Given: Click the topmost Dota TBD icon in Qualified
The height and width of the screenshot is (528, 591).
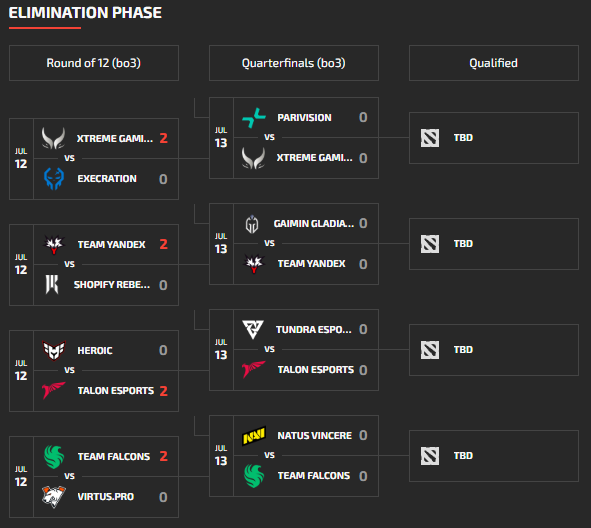Looking at the screenshot, I should coord(430,138).
